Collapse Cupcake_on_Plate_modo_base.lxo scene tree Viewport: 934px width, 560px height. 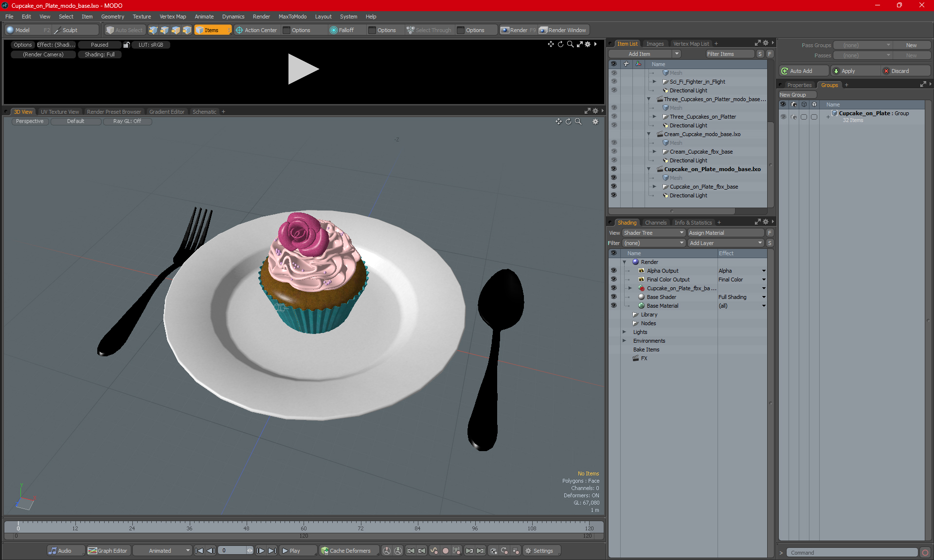648,169
